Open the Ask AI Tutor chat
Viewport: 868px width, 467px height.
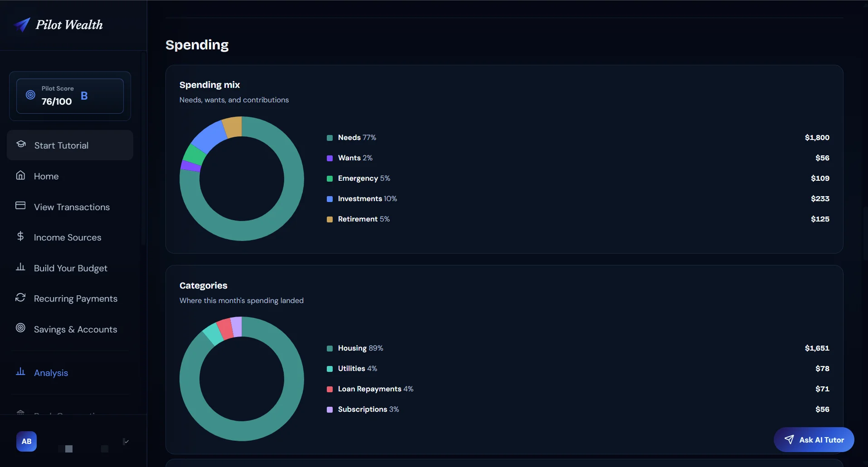click(x=814, y=439)
